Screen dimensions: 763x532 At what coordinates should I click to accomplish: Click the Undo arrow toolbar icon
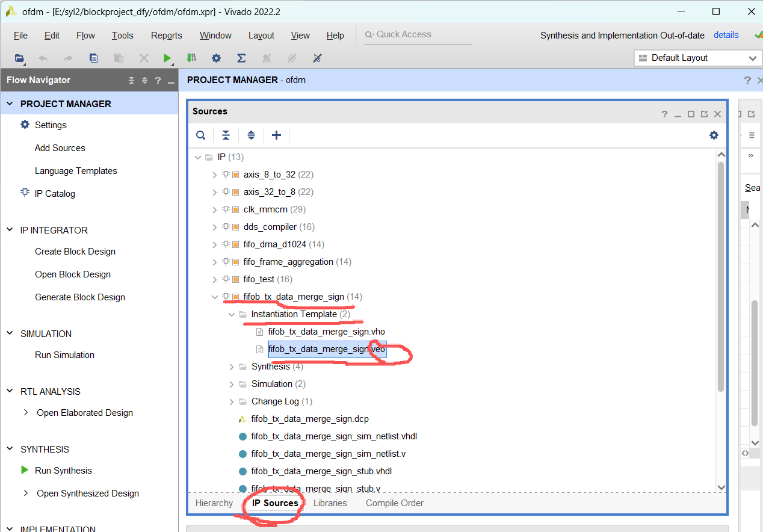coord(43,58)
